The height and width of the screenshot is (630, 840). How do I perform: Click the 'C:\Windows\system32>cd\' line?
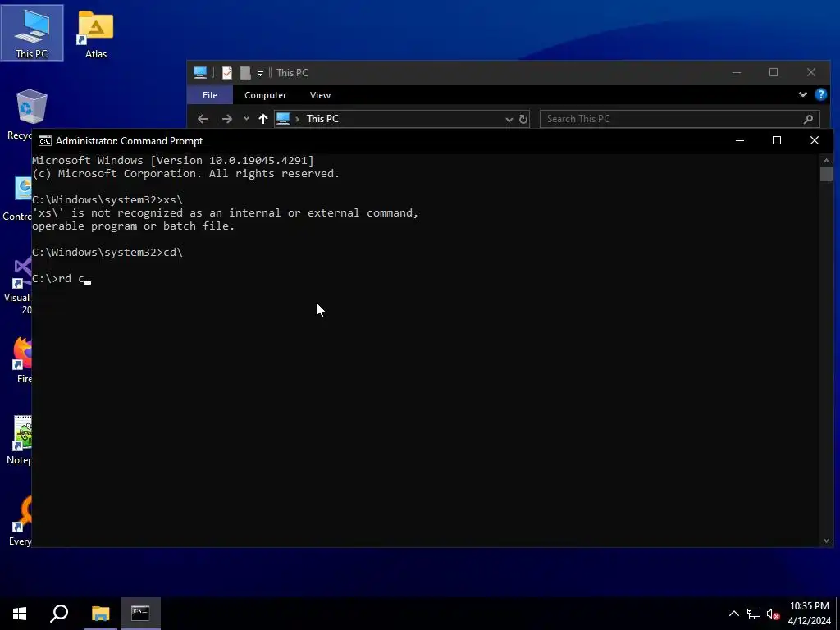(107, 253)
